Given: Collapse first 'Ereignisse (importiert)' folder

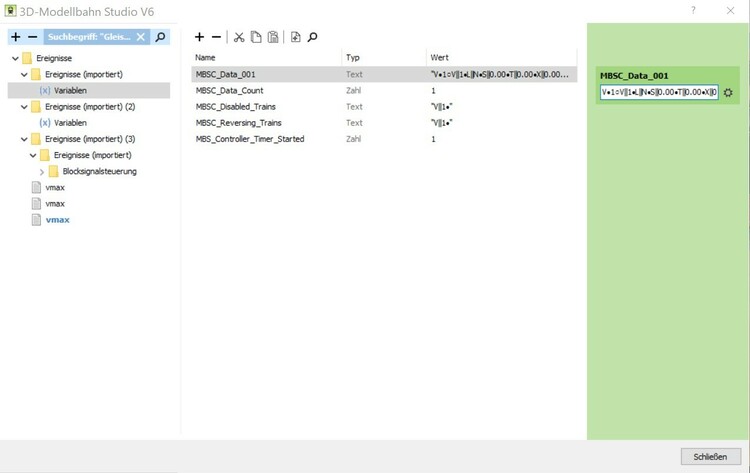Looking at the screenshot, I should point(24,75).
